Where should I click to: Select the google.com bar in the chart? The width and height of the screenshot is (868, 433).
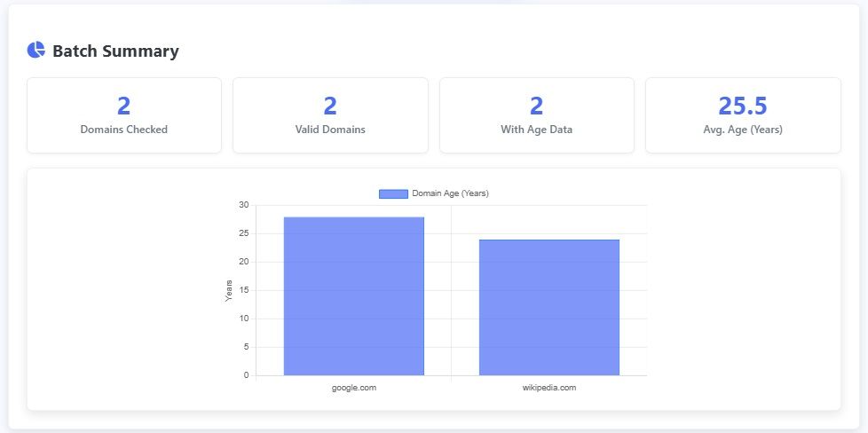coord(354,296)
